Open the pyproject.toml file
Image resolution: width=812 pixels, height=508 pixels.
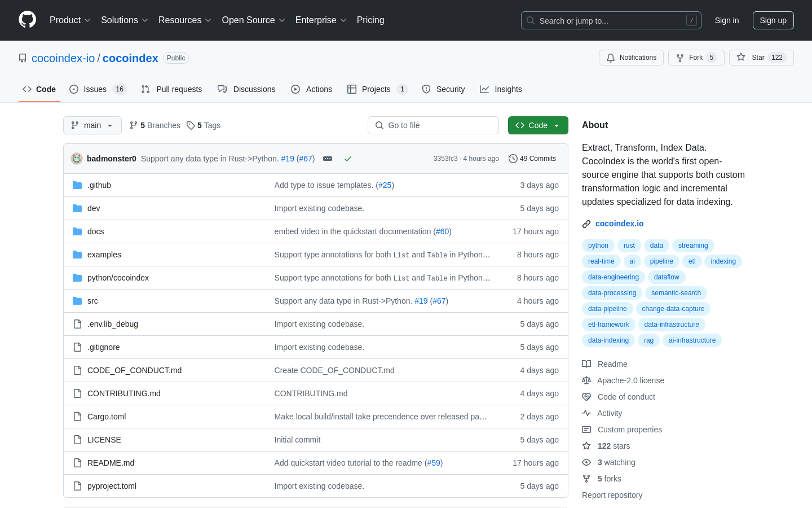pos(112,486)
